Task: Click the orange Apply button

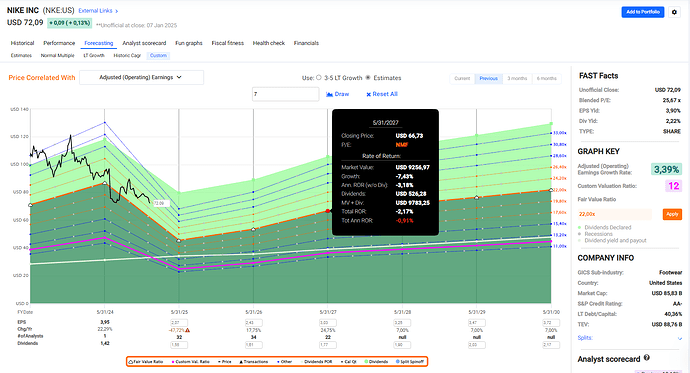Action: tap(672, 214)
